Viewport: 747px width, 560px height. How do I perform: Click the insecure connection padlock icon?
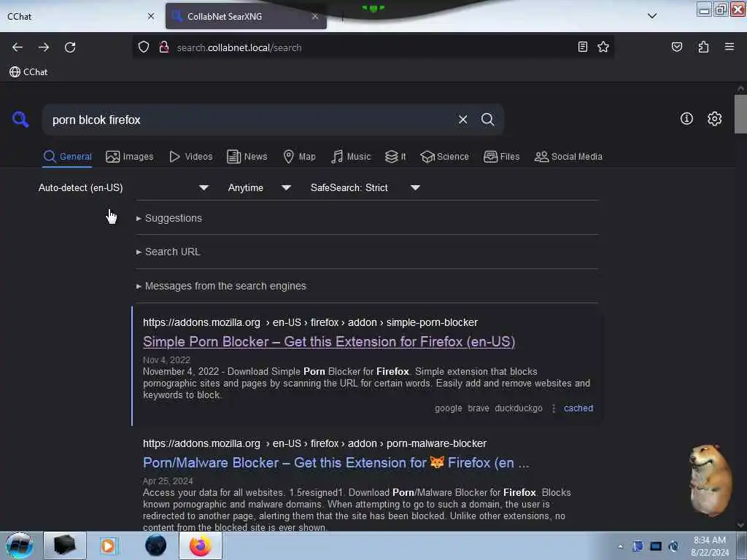[x=164, y=47]
